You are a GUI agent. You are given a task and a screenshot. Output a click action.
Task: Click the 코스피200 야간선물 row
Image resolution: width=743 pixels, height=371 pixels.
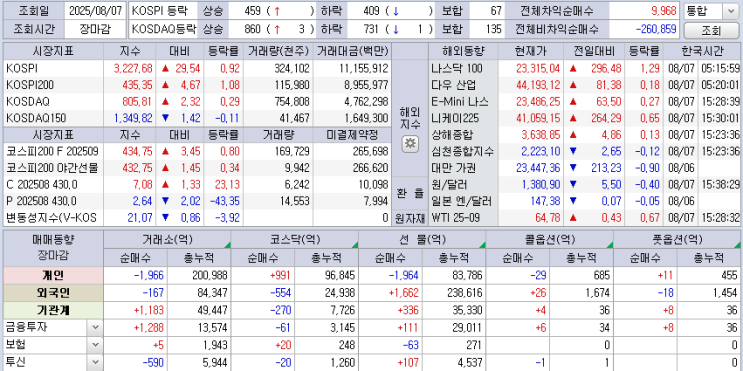[198, 168]
